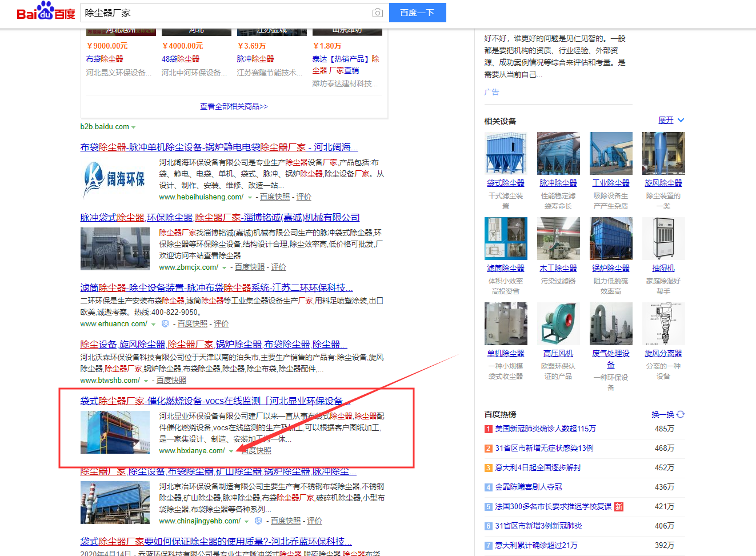The height and width of the screenshot is (556, 756).
Task: Click 新 badge on 法国 hot item
Action: pos(619,506)
